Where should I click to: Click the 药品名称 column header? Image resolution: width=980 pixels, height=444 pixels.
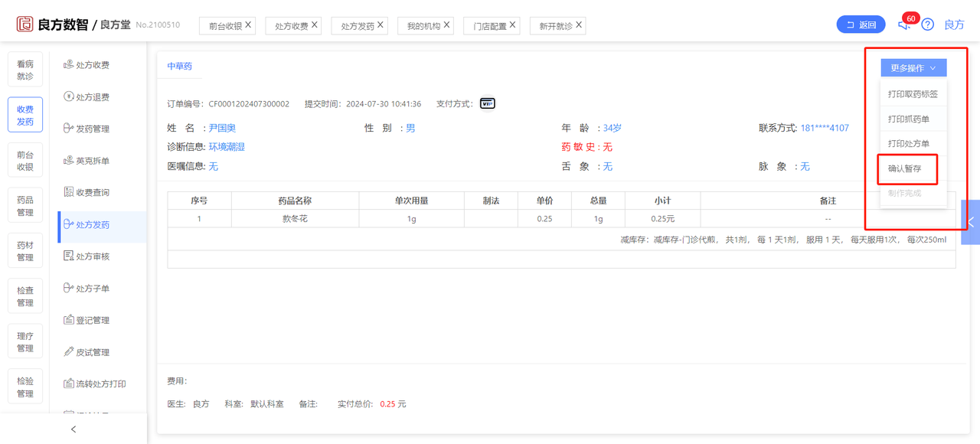pyautogui.click(x=295, y=201)
